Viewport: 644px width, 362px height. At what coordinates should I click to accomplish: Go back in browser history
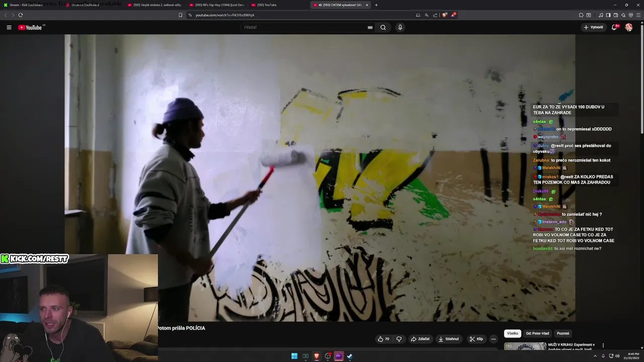coord(6,15)
